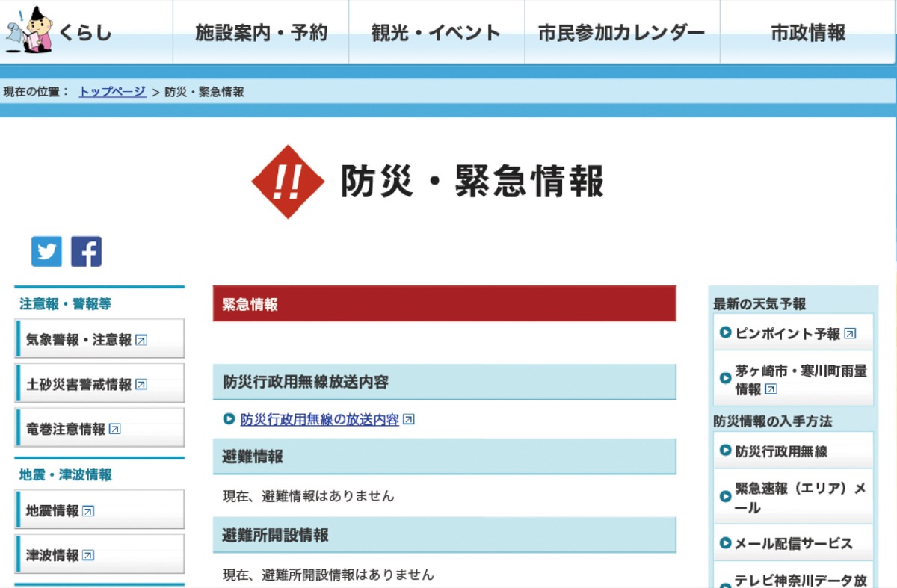Open the Facebook share icon
Viewport: 897px width, 588px height.
click(86, 251)
